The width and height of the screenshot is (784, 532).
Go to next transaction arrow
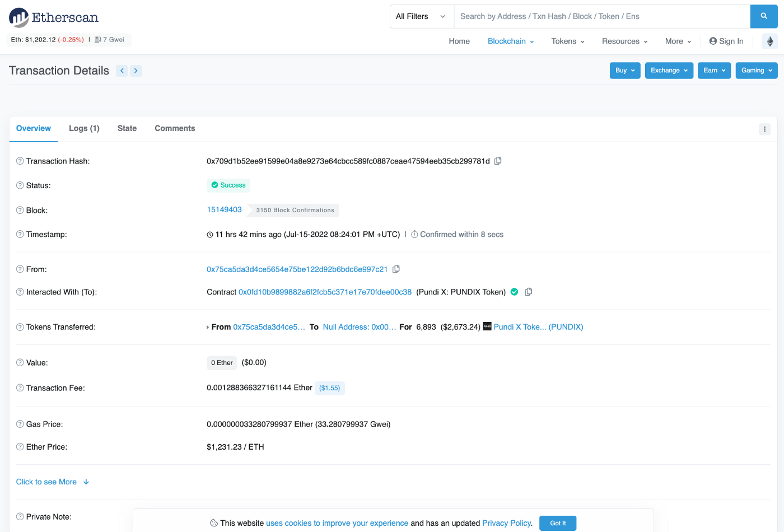click(136, 71)
